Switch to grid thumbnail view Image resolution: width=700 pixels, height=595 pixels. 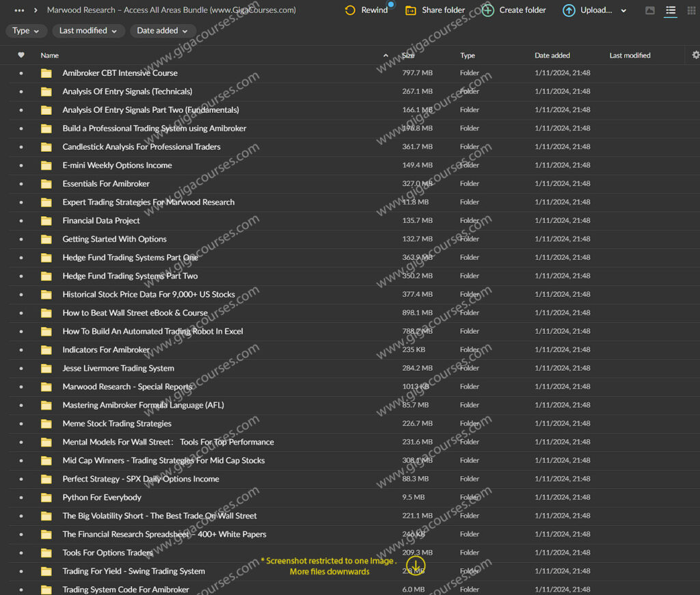coord(691,10)
